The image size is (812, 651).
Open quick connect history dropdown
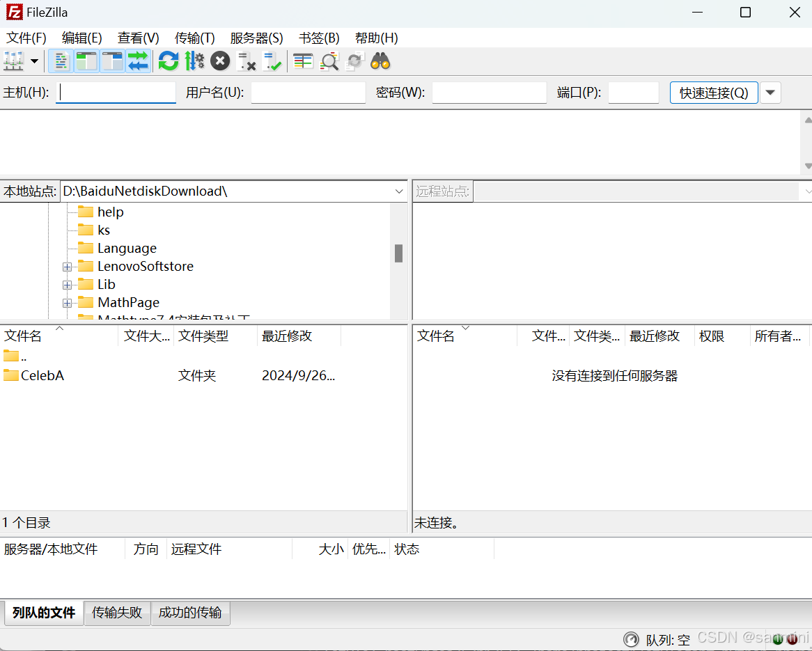coord(770,93)
